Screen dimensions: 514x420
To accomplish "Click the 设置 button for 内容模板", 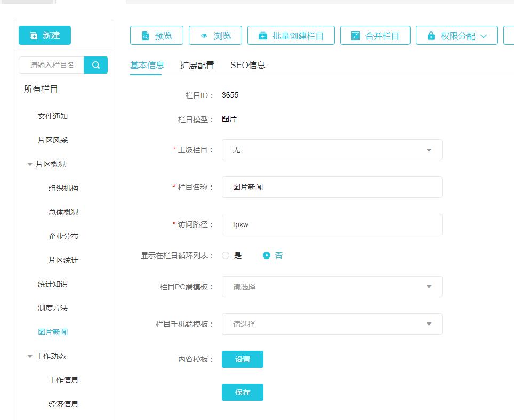I will click(242, 359).
